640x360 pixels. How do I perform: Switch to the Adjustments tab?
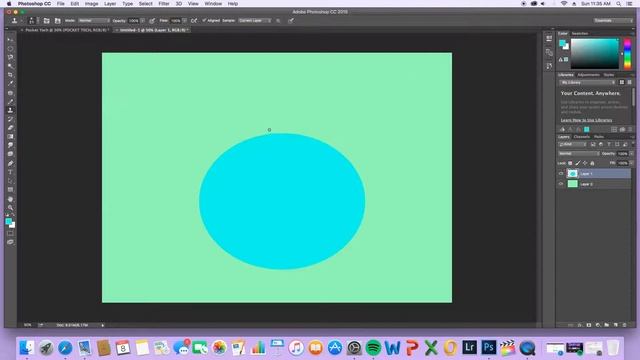point(588,75)
